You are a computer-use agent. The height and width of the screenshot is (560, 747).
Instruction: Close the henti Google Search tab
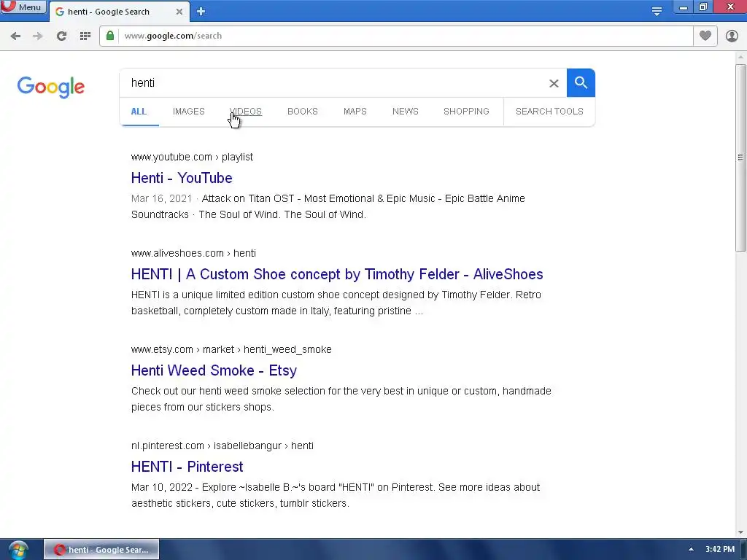(x=179, y=12)
